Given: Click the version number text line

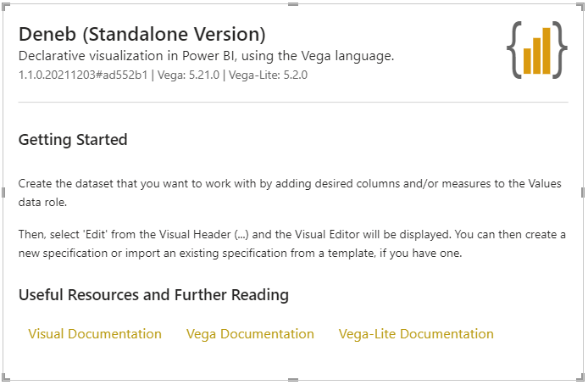Looking at the screenshot, I should [164, 75].
